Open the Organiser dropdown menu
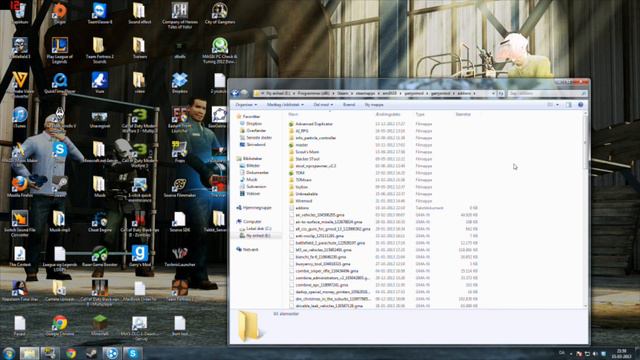Image resolution: width=640 pixels, height=360 pixels. (x=246, y=105)
